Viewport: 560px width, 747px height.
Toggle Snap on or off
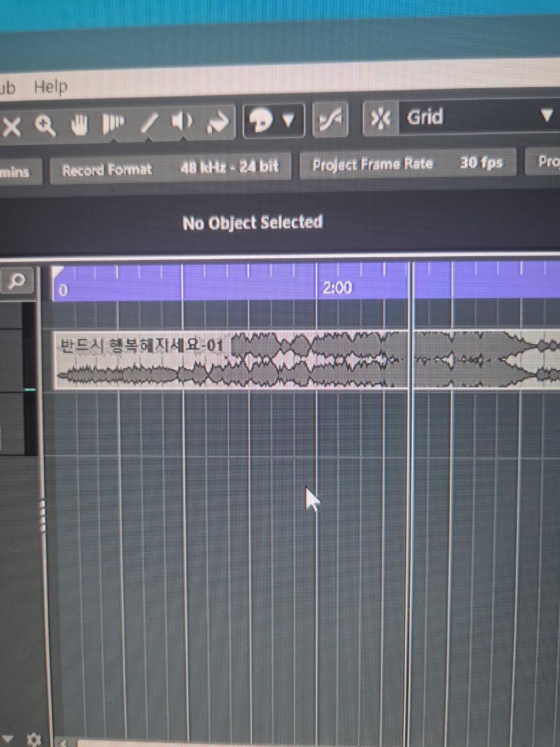pyautogui.click(x=382, y=118)
